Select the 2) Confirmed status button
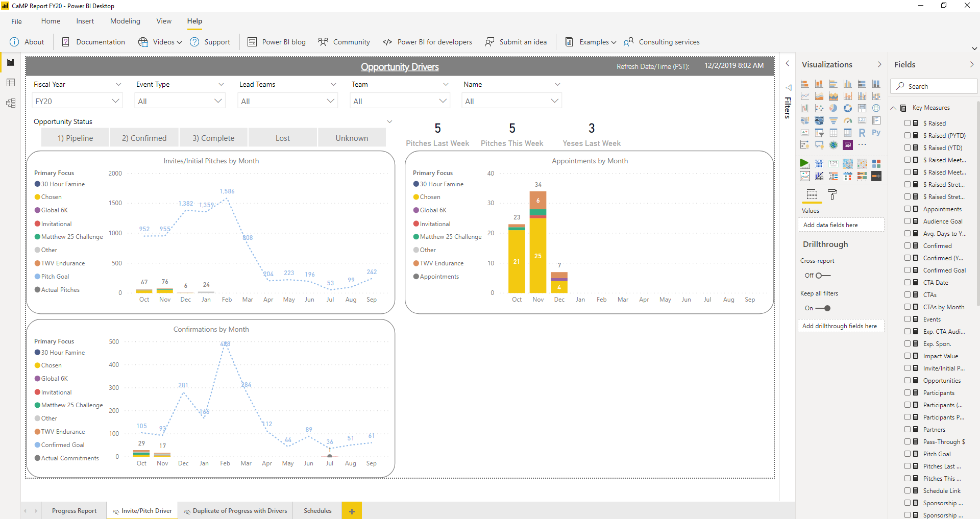980x519 pixels. (144, 138)
